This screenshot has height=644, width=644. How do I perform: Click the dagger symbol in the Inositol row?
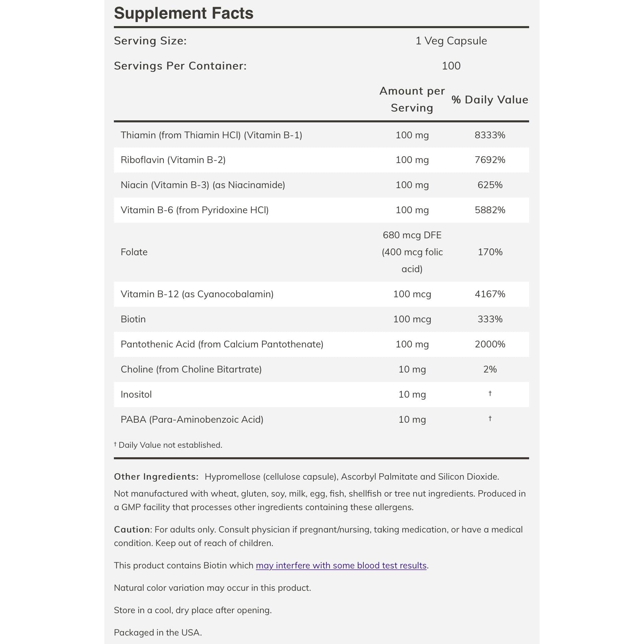[x=490, y=394]
